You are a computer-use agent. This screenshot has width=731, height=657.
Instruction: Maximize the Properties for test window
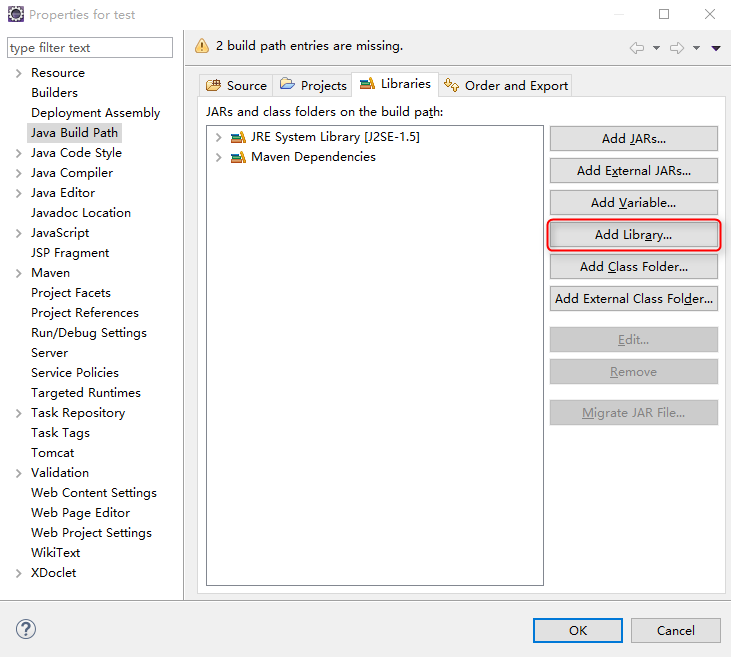[x=664, y=14]
